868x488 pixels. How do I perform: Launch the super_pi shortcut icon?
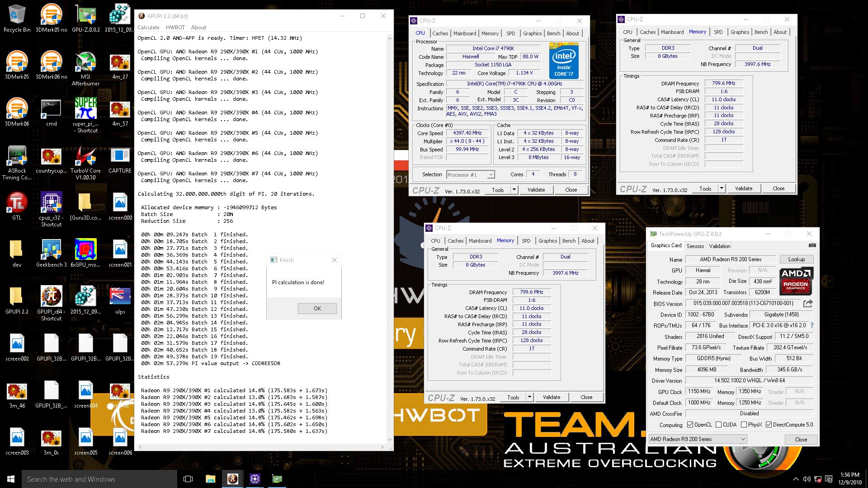[85, 115]
